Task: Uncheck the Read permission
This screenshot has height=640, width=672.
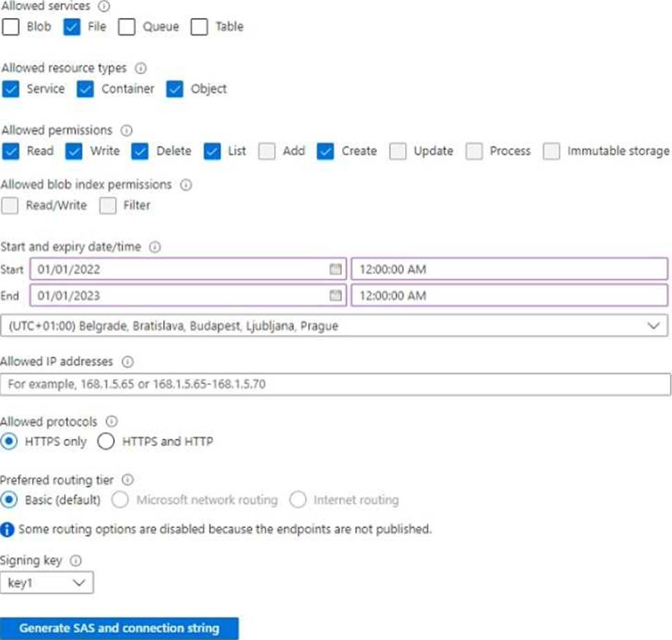Action: [x=11, y=151]
